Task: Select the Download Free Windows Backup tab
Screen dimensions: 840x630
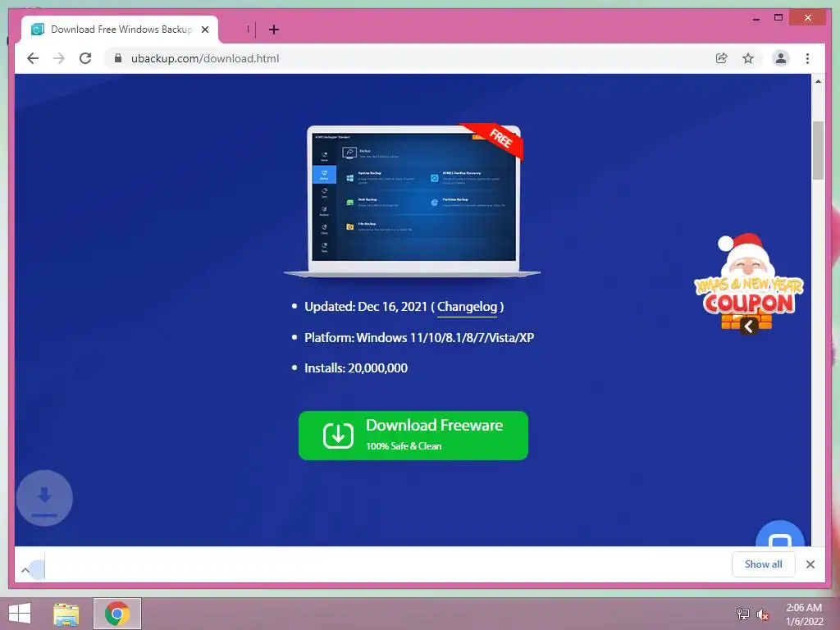Action: 120,30
